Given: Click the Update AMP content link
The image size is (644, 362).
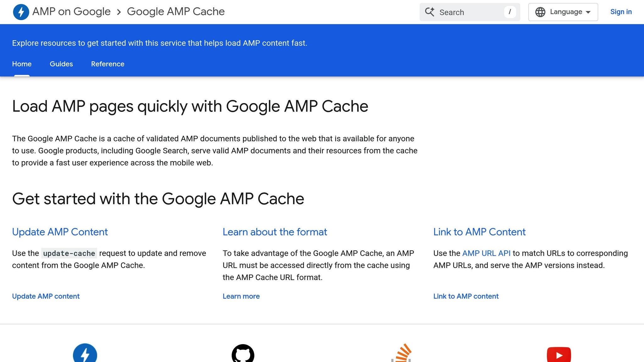Looking at the screenshot, I should click(x=46, y=296).
